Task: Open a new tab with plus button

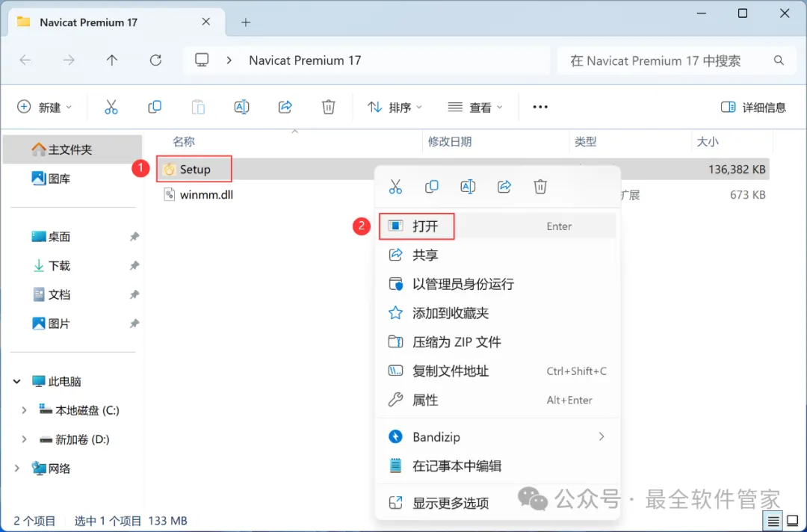Action: point(246,22)
